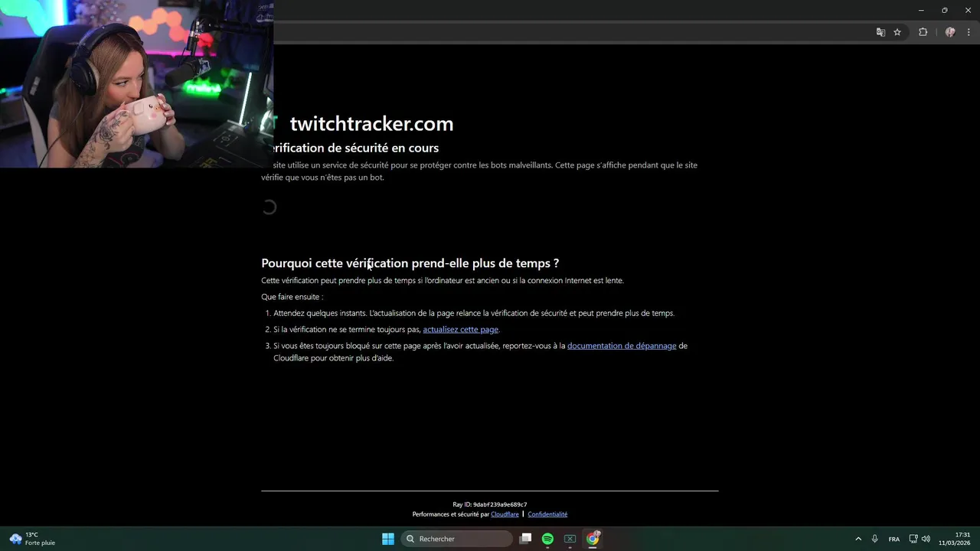980x551 pixels.
Task: Open the volume speaker icon in the tray
Action: click(926, 539)
